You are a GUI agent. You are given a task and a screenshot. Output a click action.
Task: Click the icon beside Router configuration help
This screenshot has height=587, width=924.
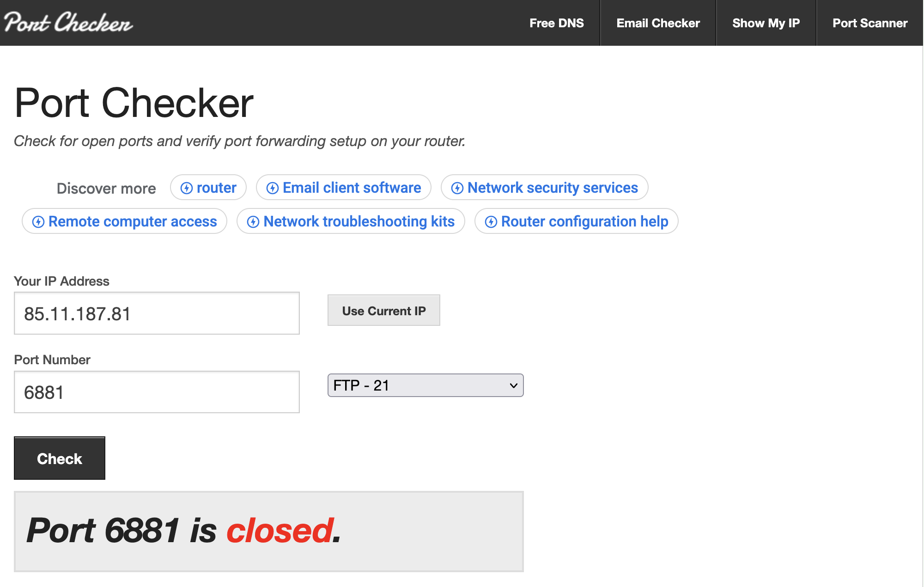coord(491,222)
